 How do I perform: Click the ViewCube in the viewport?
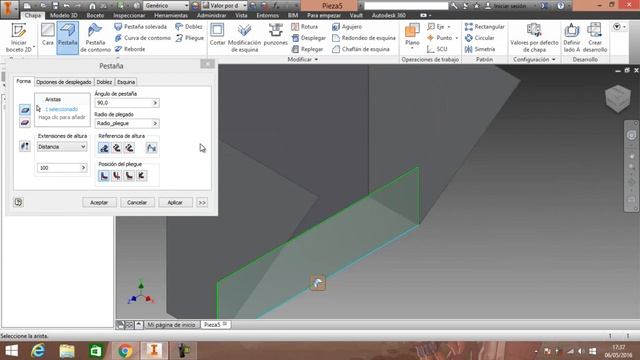pos(618,98)
